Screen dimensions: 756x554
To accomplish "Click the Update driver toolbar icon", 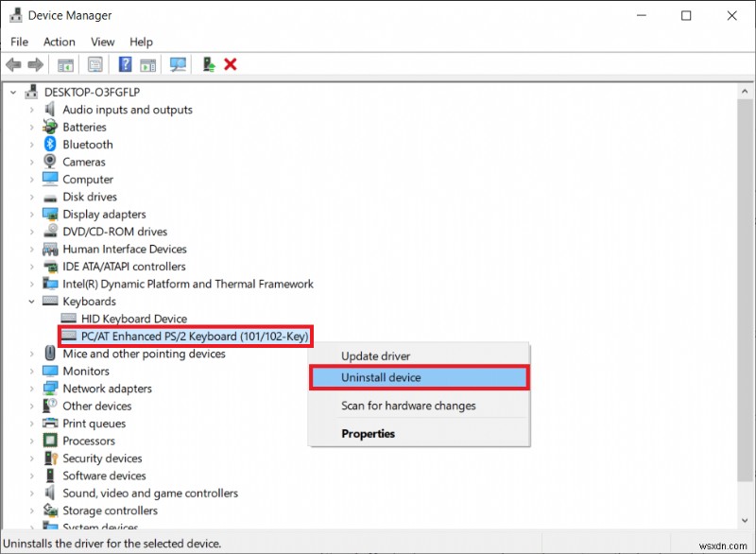I will (x=208, y=64).
